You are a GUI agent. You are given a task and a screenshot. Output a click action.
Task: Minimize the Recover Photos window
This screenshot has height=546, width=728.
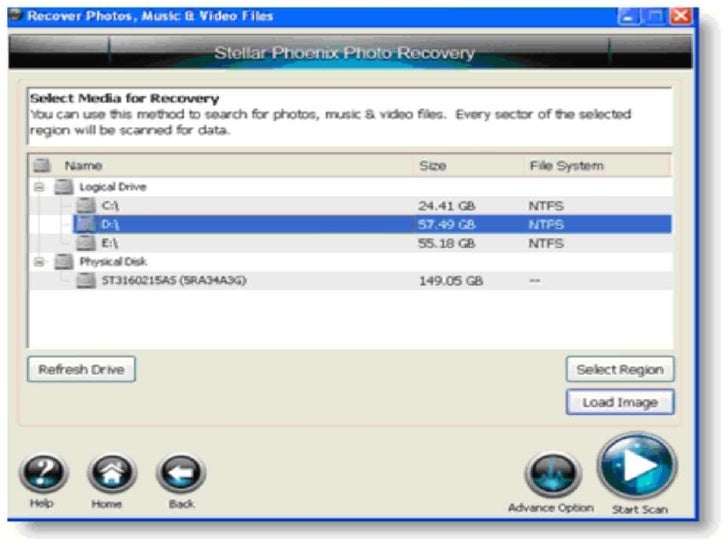click(629, 17)
